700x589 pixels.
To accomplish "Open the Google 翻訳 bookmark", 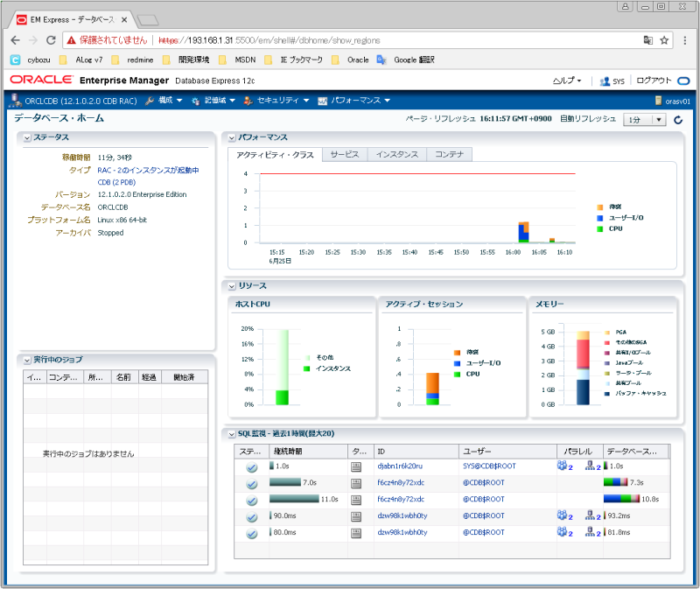I will [x=405, y=60].
